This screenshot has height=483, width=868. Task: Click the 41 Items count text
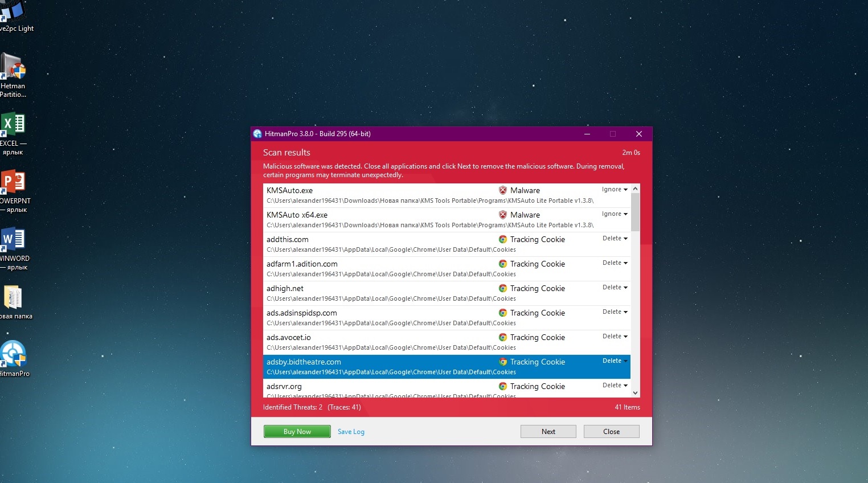pyautogui.click(x=628, y=407)
